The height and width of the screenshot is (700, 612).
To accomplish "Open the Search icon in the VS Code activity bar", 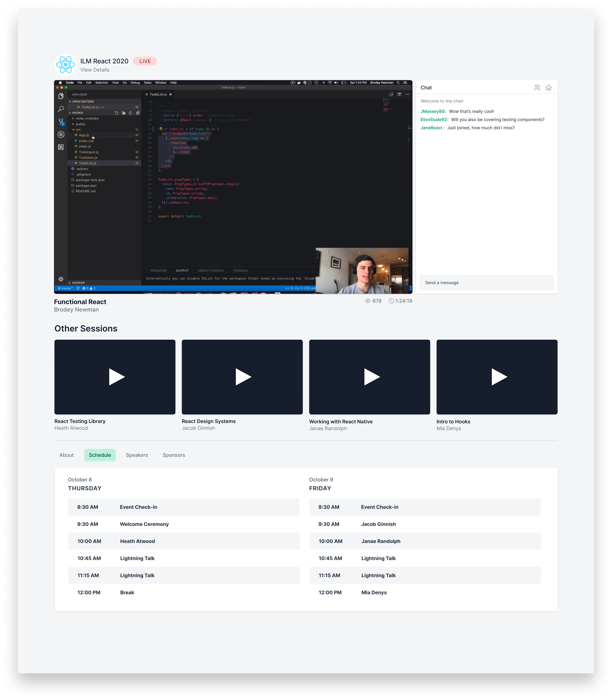I will pos(61,109).
